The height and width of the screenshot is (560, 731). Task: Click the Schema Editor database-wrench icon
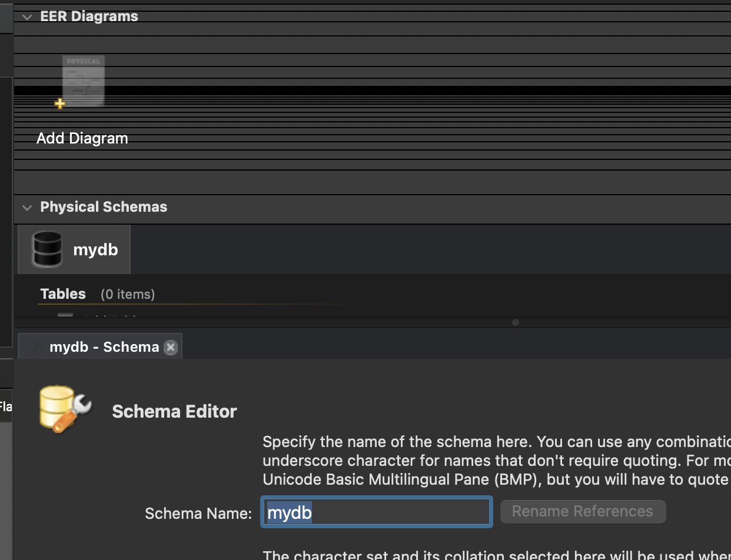click(65, 409)
